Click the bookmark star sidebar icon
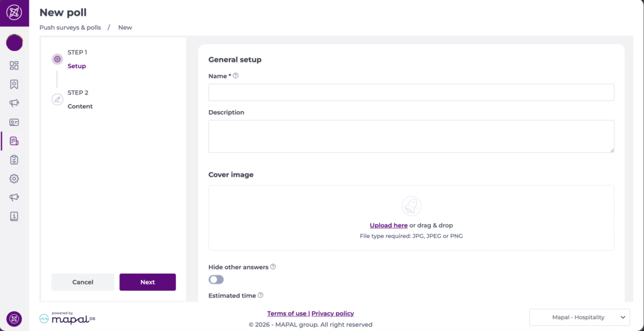Screen dimensions: 644x331 pos(14,84)
